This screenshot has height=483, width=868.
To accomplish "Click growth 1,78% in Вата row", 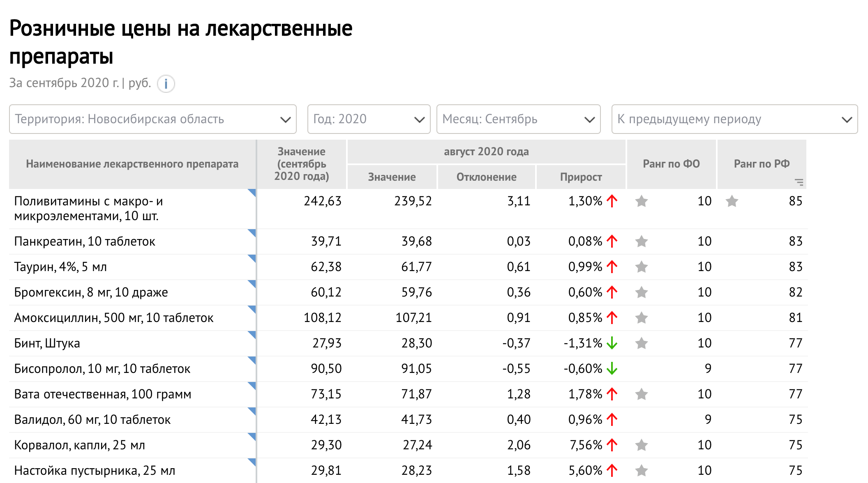I will tap(585, 394).
